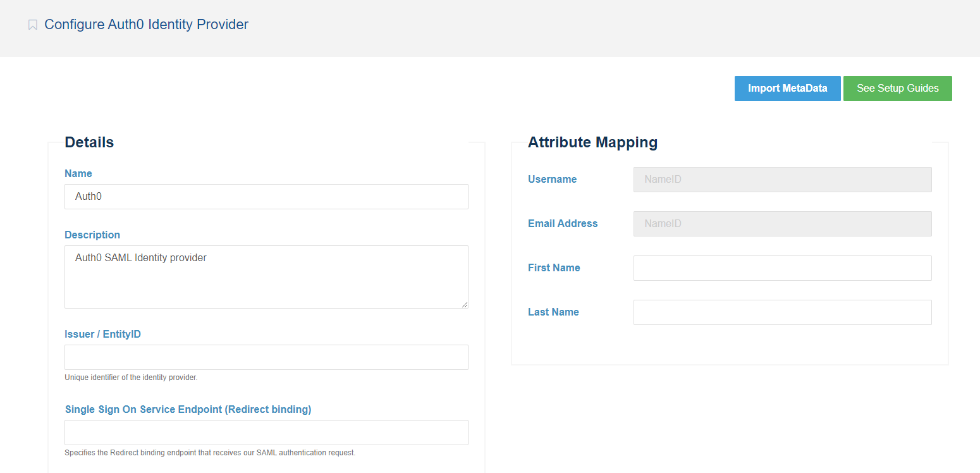The width and height of the screenshot is (980, 473).
Task: Click the Username label in Attribute Mapping
Action: point(552,180)
